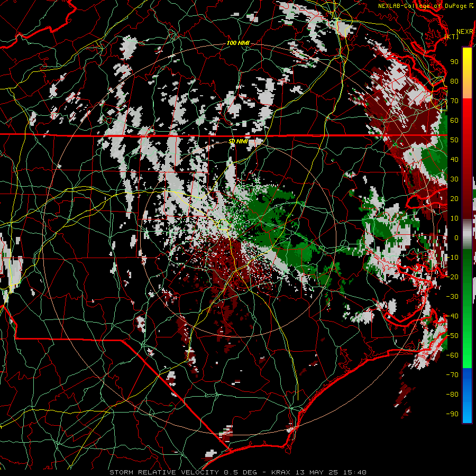Viewport: 476px width, 476px height.
Task: Click the positive 30 tick label on scale
Action: click(x=454, y=179)
